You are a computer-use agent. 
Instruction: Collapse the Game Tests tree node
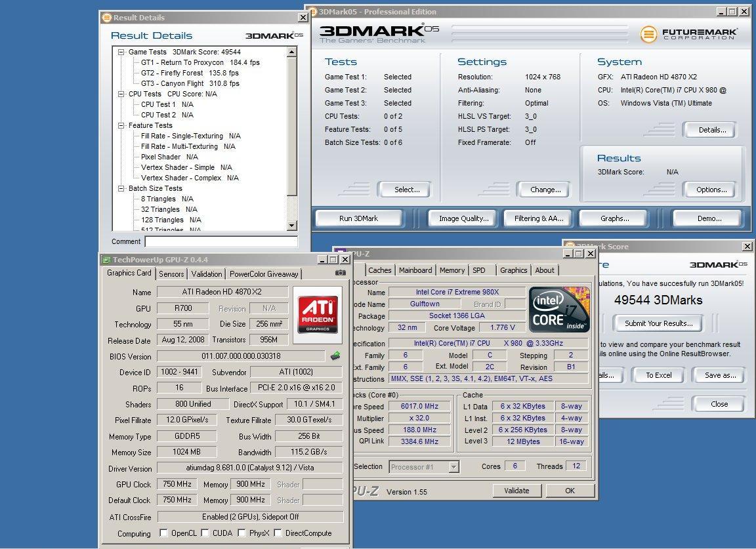tap(121, 52)
